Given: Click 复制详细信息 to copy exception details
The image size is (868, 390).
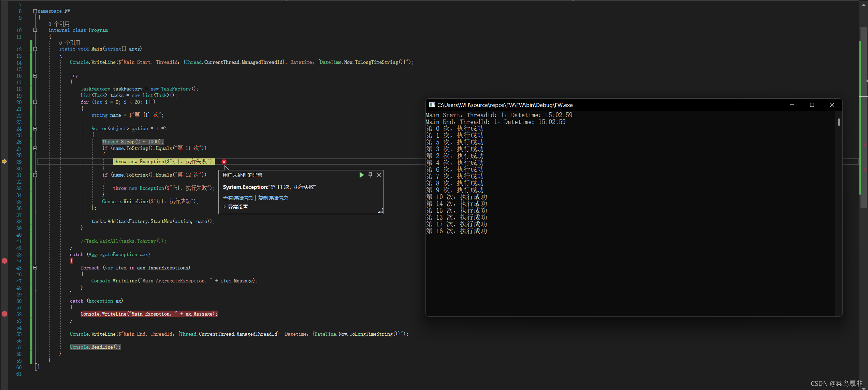Looking at the screenshot, I should [x=273, y=198].
